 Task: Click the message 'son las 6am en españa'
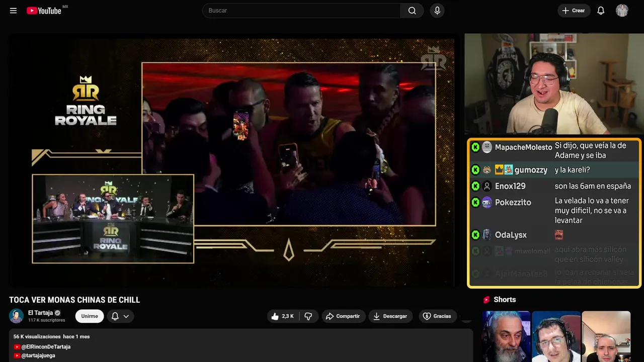click(593, 186)
